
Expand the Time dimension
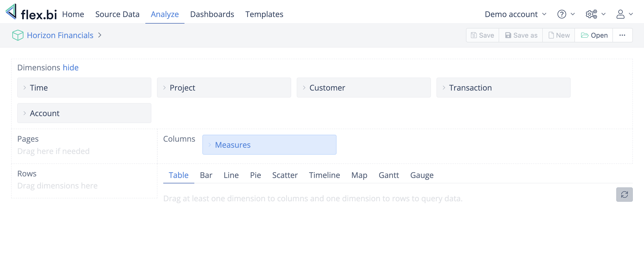click(25, 88)
